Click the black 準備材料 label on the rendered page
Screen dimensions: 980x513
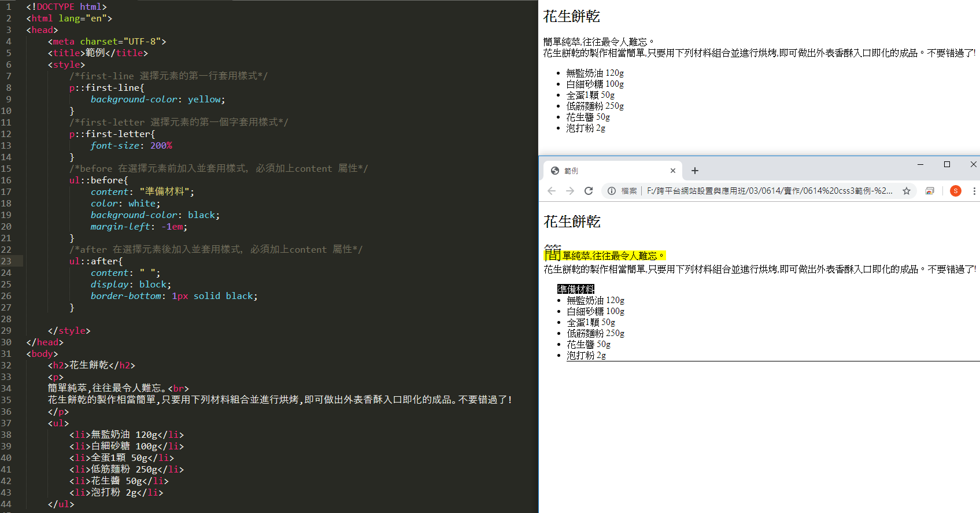click(576, 289)
